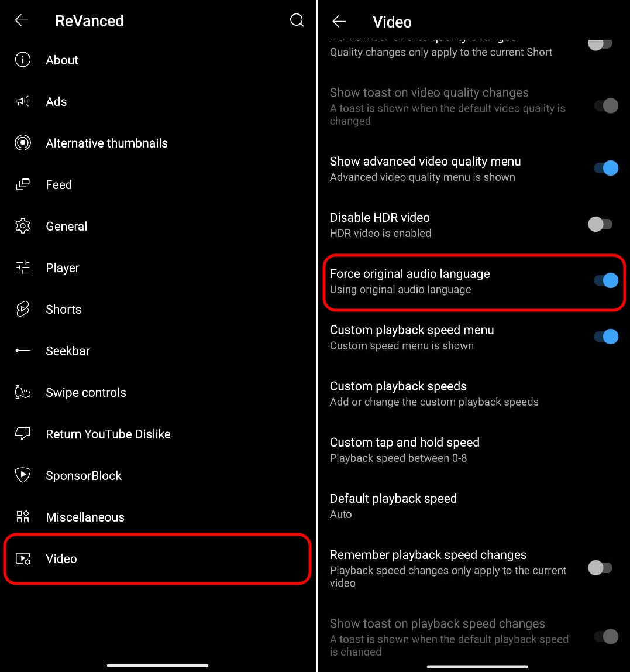Tap the Return YouTube Dislike thumbs-down icon

pyautogui.click(x=23, y=434)
